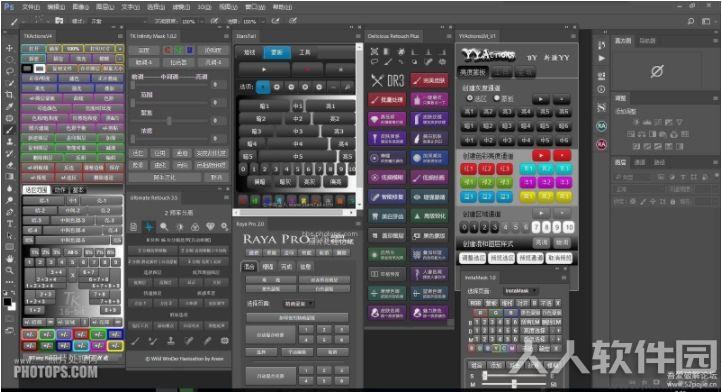Click the 调整选区 button in YYActions
722x392 pixels.
(x=473, y=258)
